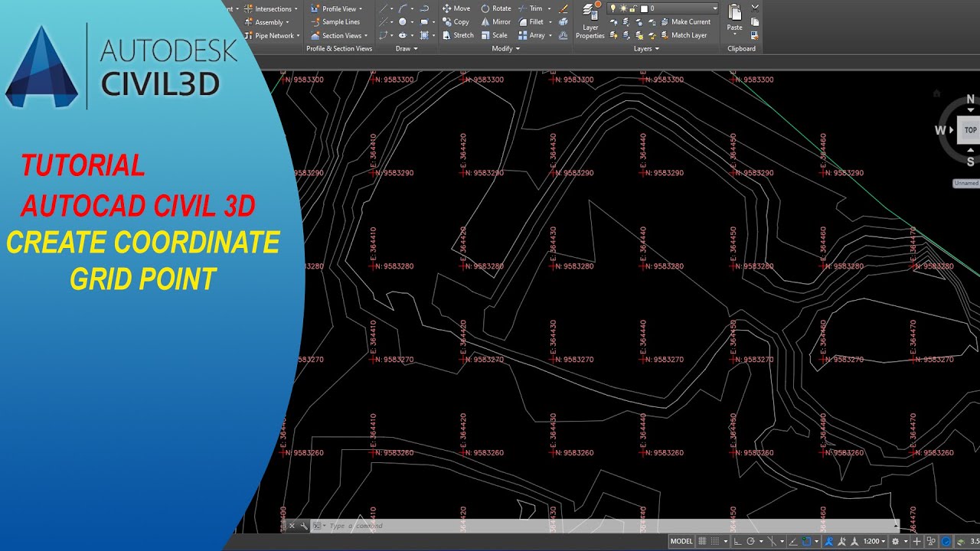980x551 pixels.
Task: Click Profile View button
Action: pos(337,9)
